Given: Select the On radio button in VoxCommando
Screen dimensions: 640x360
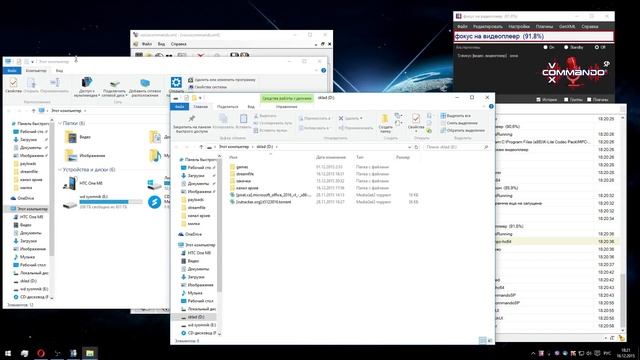Looking at the screenshot, I should tap(545, 47).
